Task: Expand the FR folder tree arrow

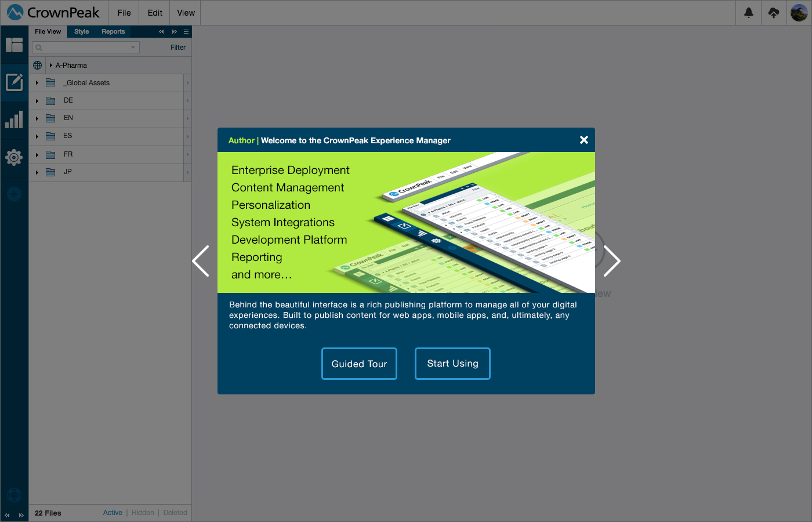Action: tap(37, 155)
